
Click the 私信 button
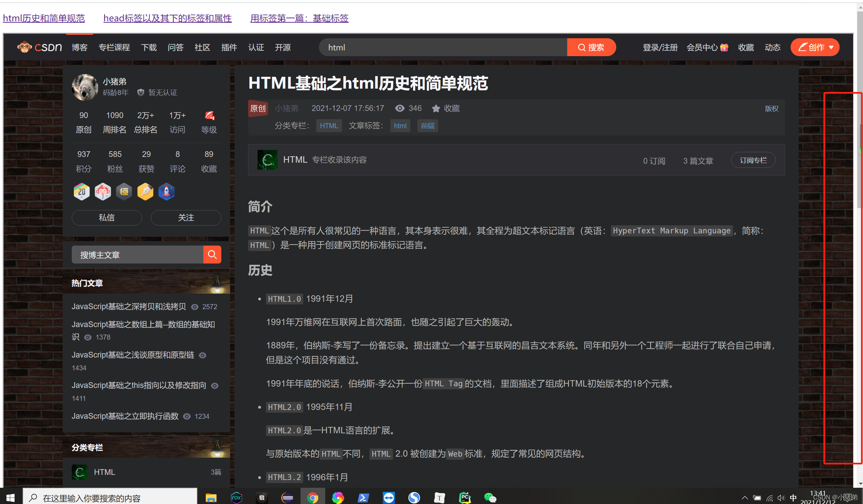pos(107,218)
